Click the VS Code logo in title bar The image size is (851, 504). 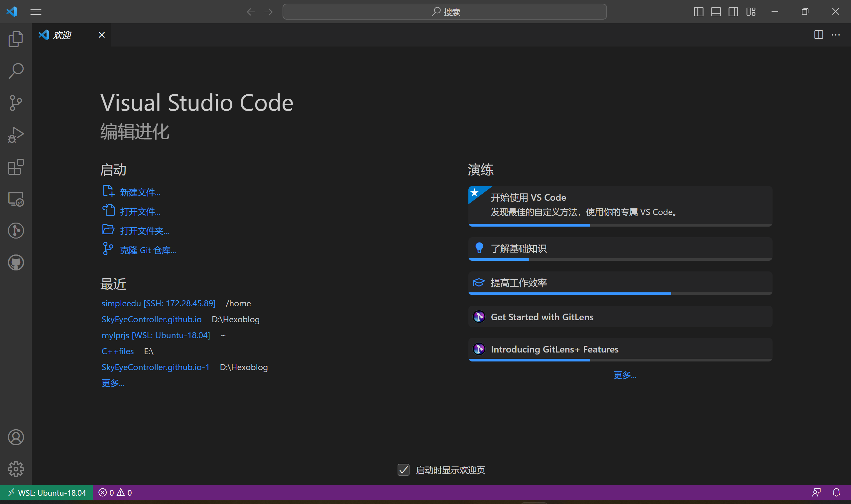point(12,12)
